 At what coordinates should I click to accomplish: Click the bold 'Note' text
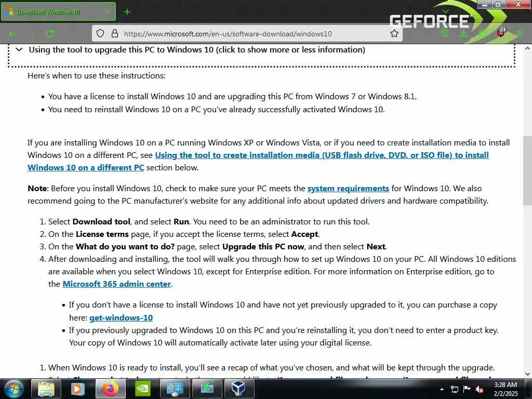[37, 188]
